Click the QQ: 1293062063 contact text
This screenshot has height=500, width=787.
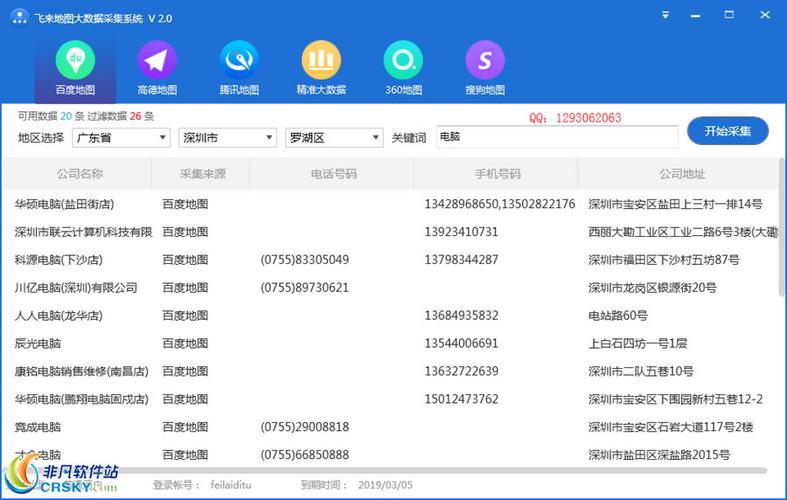575,118
